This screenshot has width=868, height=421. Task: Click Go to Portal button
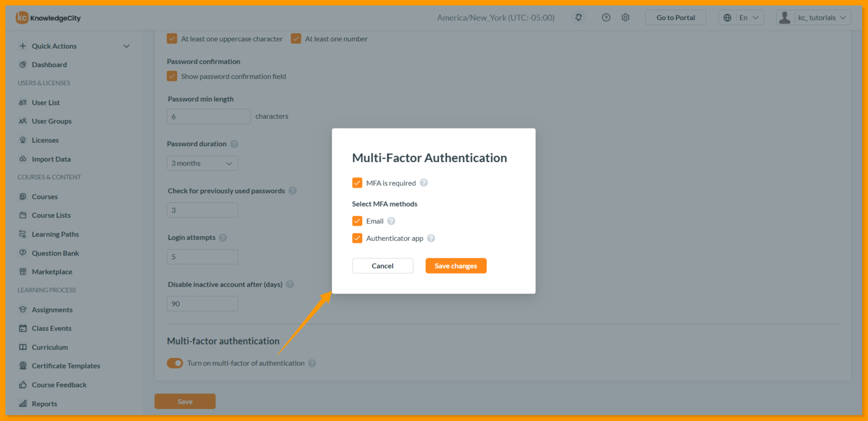coord(675,18)
